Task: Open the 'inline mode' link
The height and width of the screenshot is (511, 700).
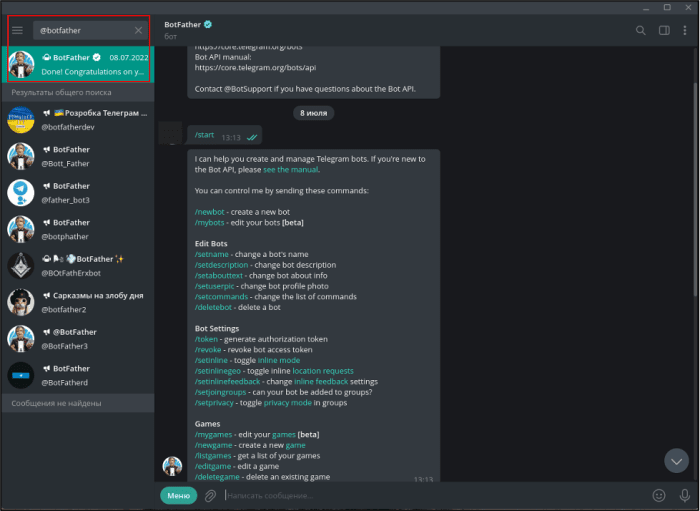Action: click(x=279, y=361)
